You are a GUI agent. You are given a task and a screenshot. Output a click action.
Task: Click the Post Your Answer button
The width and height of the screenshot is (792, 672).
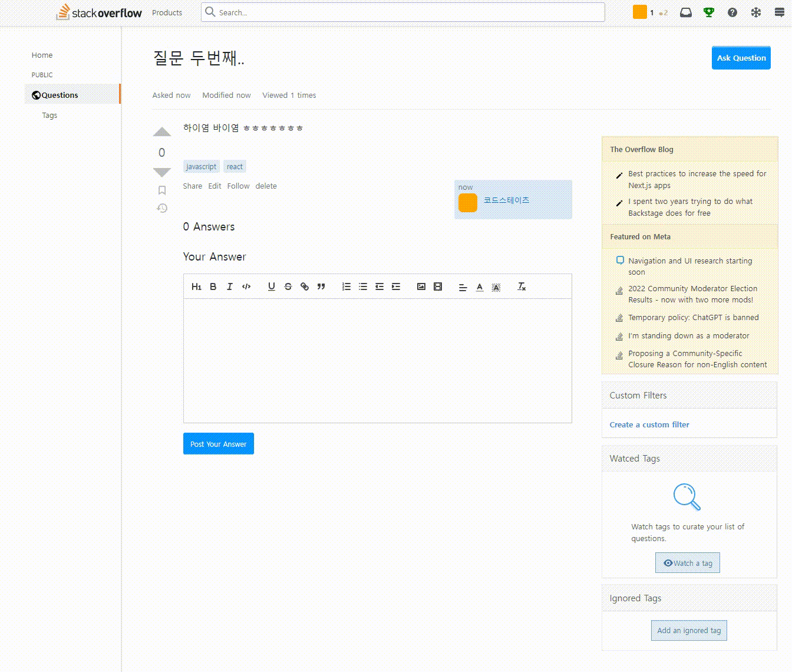tap(219, 444)
